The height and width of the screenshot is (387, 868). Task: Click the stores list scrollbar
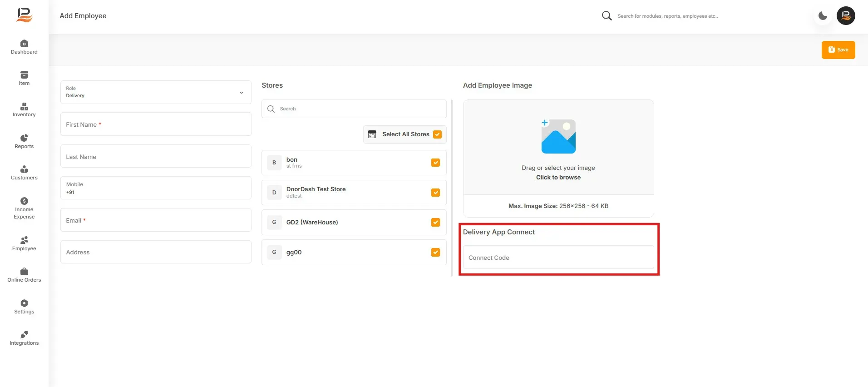[452, 188]
